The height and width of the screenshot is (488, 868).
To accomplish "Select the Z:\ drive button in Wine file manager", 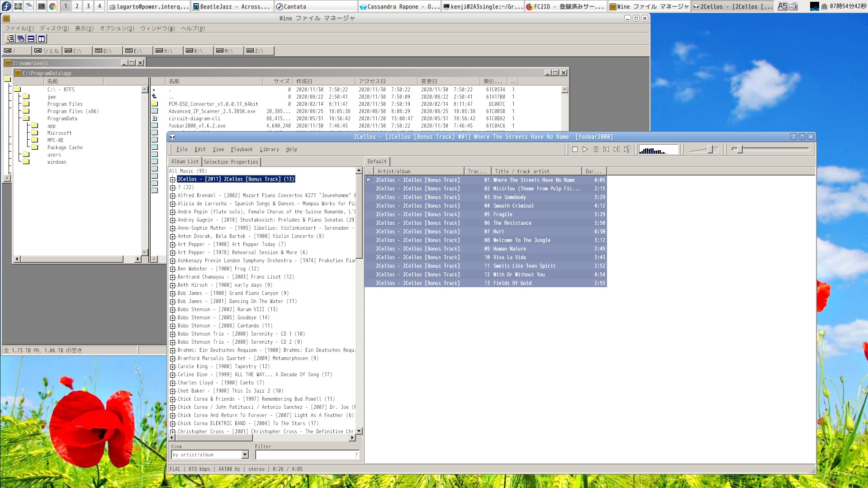I will pyautogui.click(x=258, y=51).
